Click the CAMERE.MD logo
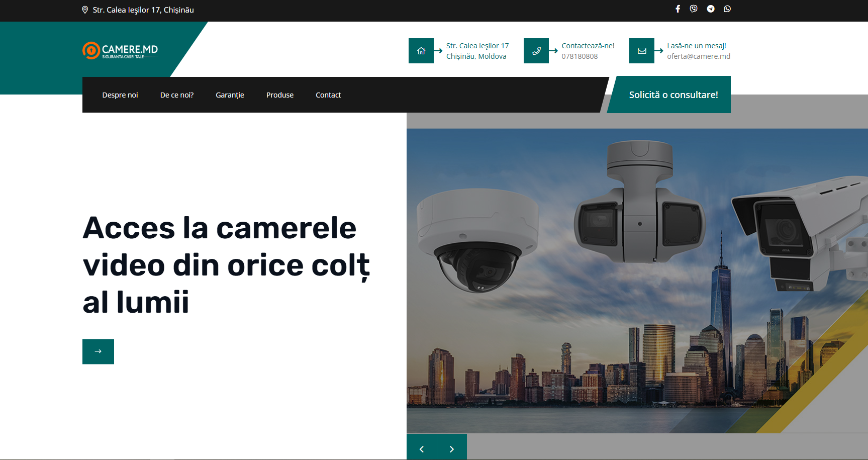868x460 pixels. (120, 50)
